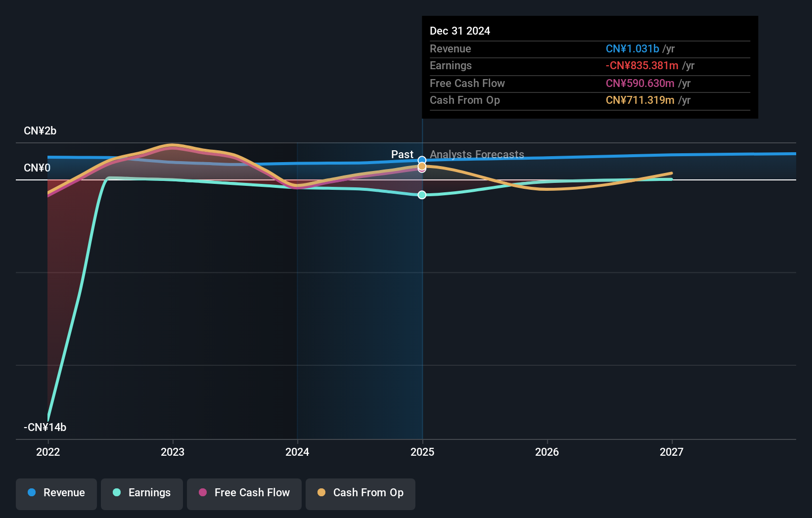The height and width of the screenshot is (518, 812).
Task: Click the 2024 x-axis label
Action: (297, 452)
